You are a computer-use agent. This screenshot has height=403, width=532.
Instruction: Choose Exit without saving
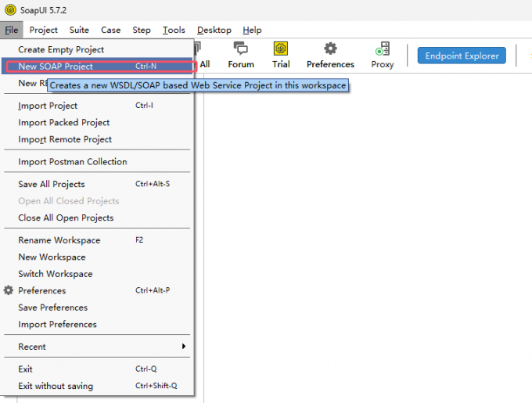click(97, 386)
